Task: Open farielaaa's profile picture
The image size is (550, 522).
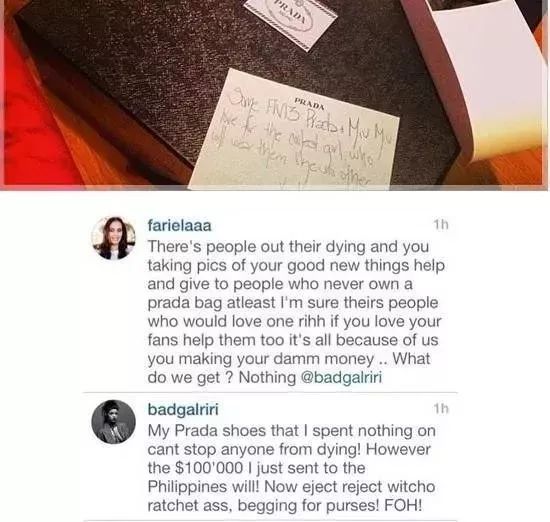Action: (113, 238)
